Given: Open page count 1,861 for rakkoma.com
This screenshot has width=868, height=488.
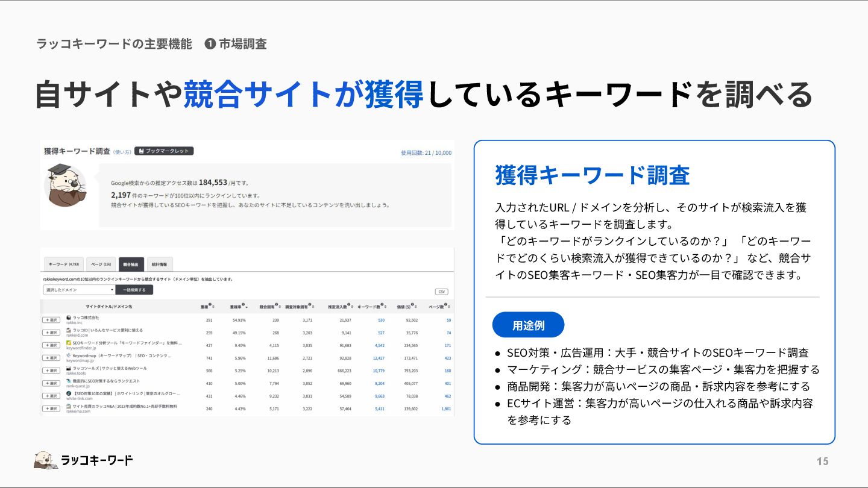Looking at the screenshot, I should coord(446,408).
